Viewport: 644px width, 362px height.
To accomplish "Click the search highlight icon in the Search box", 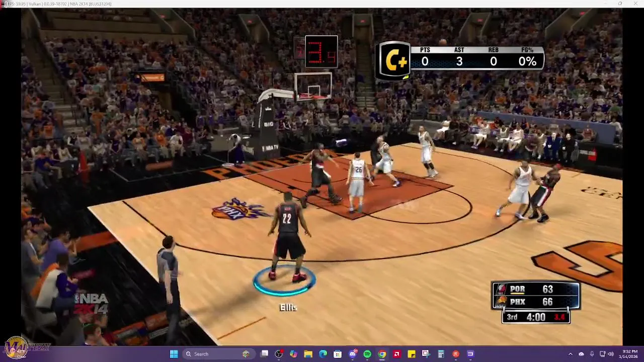I will (246, 354).
